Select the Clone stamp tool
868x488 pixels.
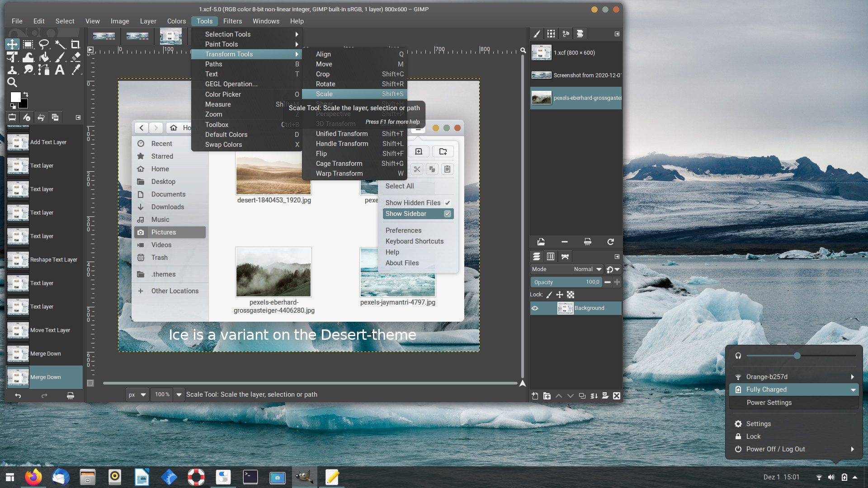[x=12, y=70]
